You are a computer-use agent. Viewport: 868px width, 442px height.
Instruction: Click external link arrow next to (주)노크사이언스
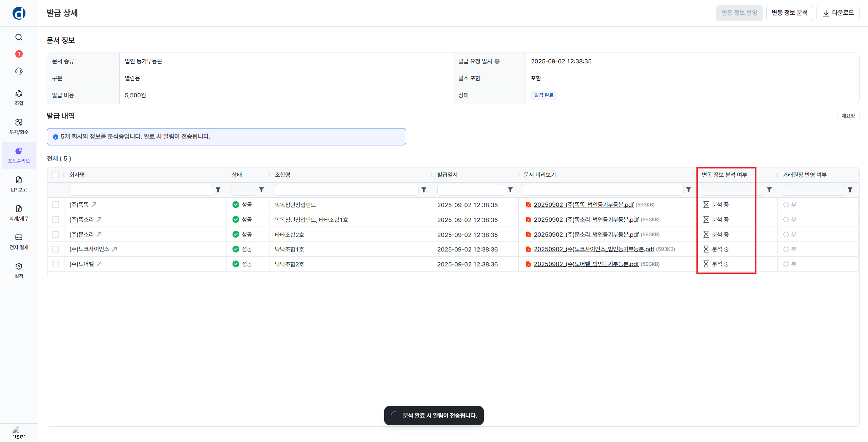[x=115, y=249]
